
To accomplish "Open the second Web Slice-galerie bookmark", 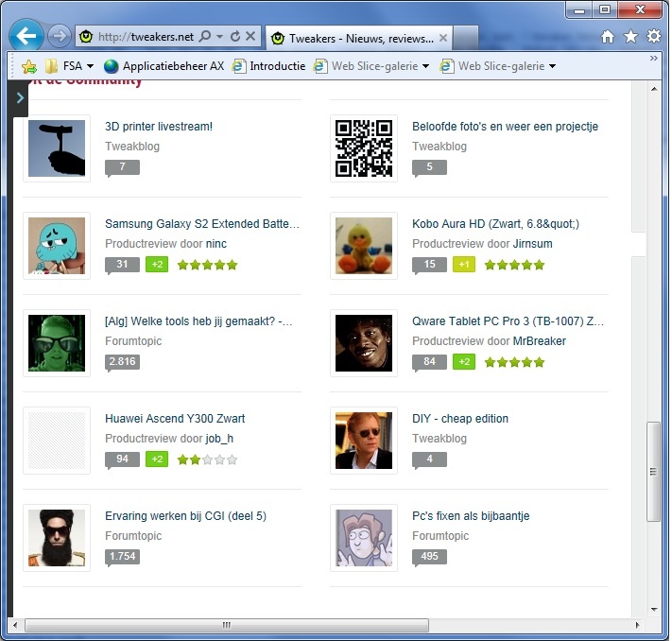I will 492,66.
